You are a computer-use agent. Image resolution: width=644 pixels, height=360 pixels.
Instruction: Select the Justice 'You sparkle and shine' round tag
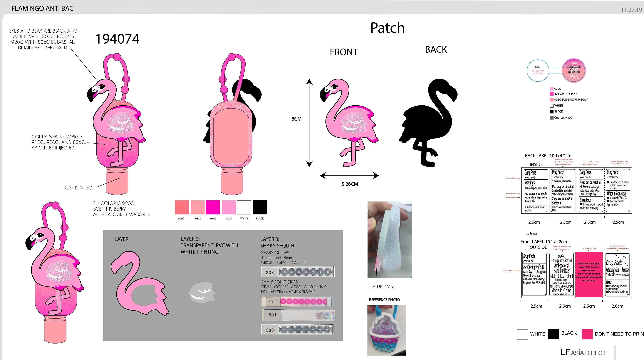[538, 70]
